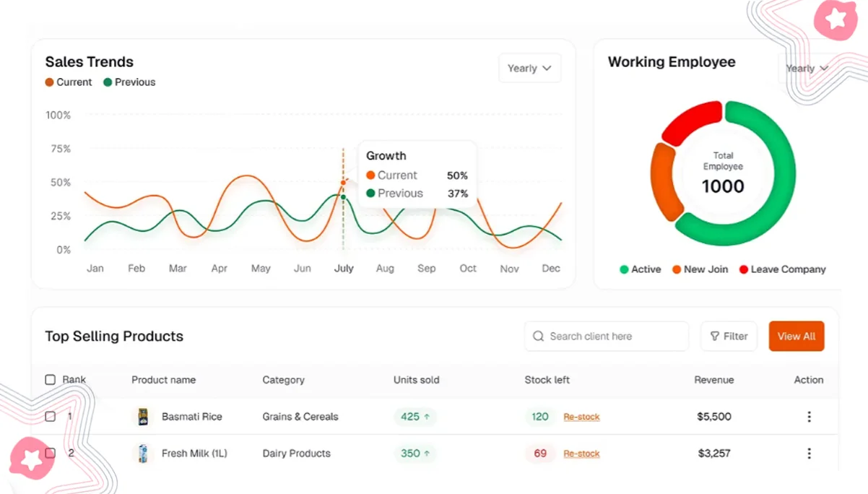Click the 425 units sold badge
The height and width of the screenshot is (494, 868).
point(415,417)
